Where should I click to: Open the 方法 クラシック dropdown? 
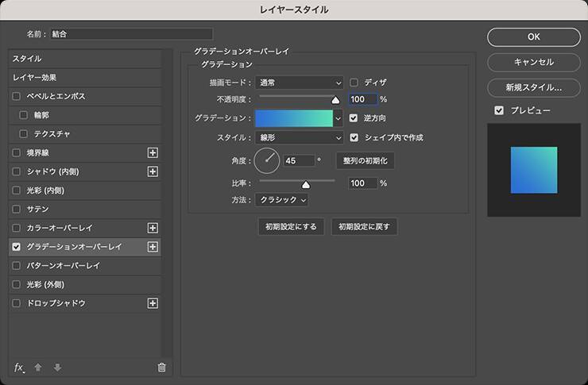pyautogui.click(x=281, y=200)
